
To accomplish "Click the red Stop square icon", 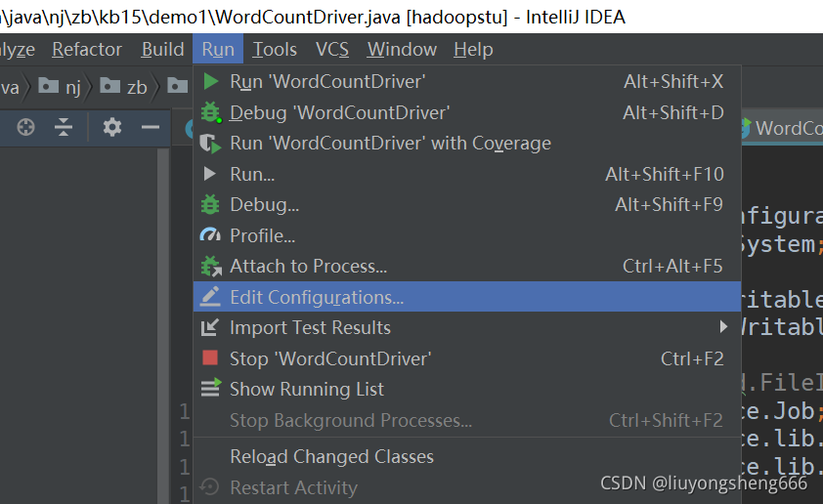I will (x=210, y=357).
